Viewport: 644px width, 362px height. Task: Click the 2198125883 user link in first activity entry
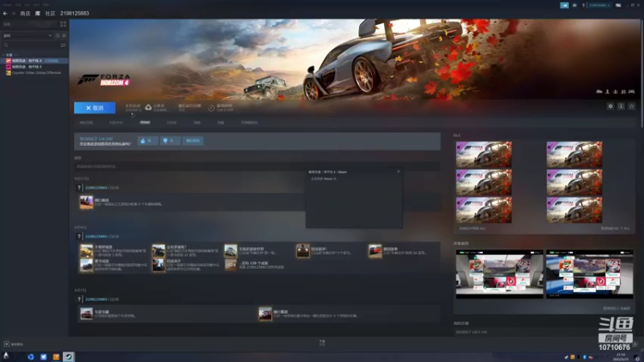[x=96, y=187]
